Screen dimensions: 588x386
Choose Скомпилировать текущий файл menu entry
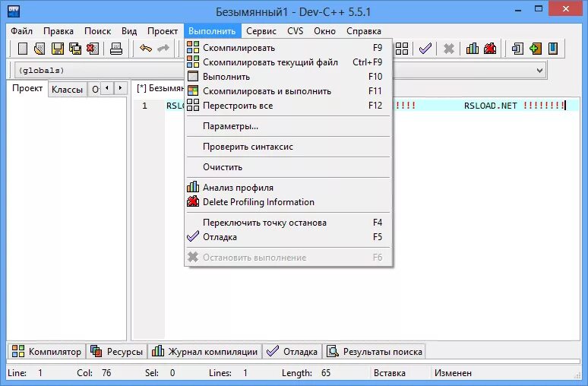[x=289, y=62]
